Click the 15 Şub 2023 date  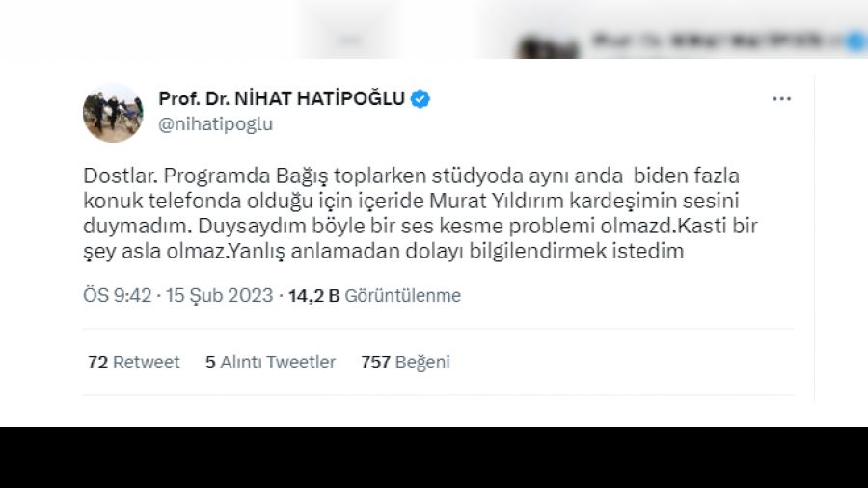tap(219, 295)
